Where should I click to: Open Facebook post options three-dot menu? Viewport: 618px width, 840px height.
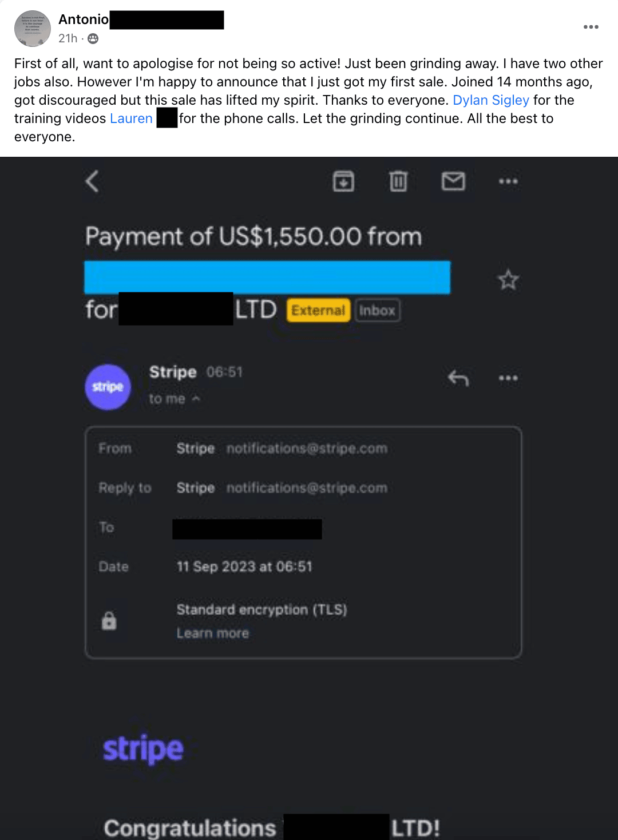point(591,27)
